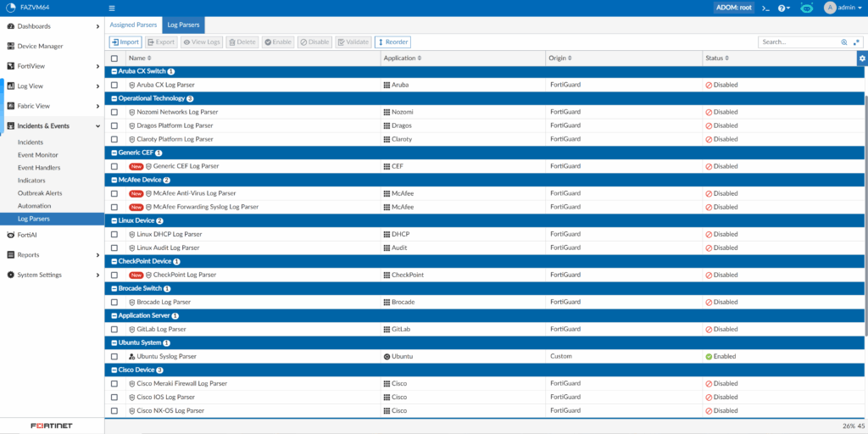Click the FAZVM64 logo icon
Image resolution: width=868 pixels, height=434 pixels.
10,8
